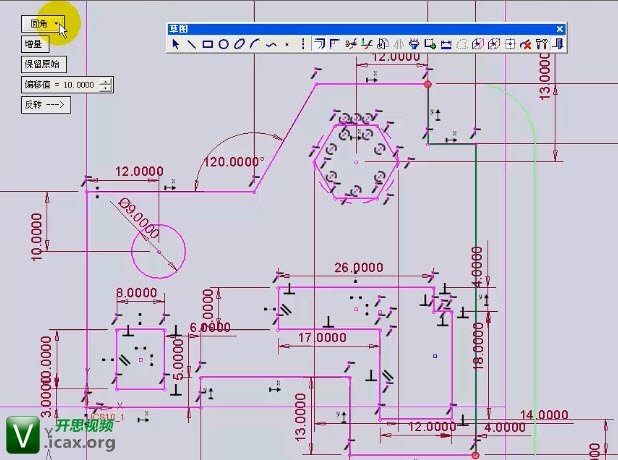Click the red X delete constraints icon
This screenshot has width=618, height=460.
[526, 44]
